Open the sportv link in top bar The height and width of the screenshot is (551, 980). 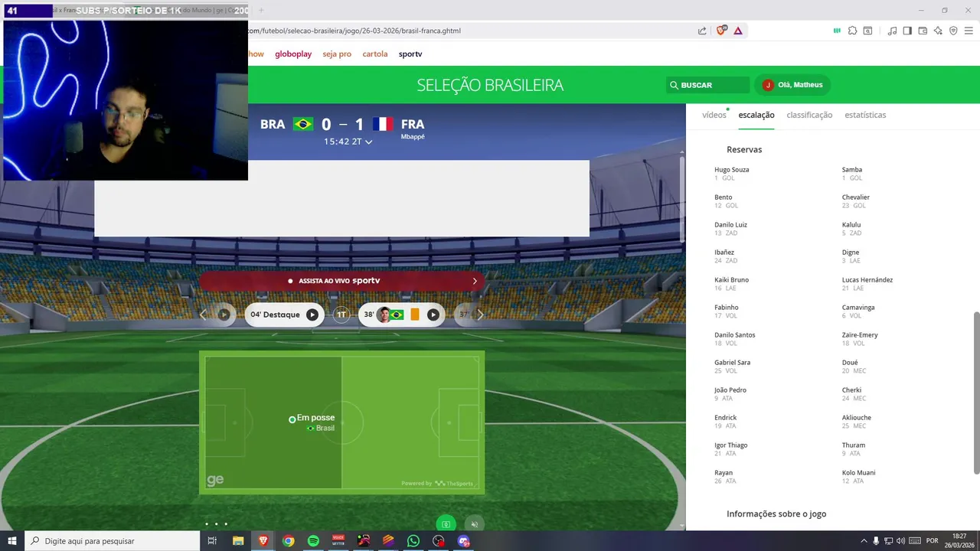410,54
